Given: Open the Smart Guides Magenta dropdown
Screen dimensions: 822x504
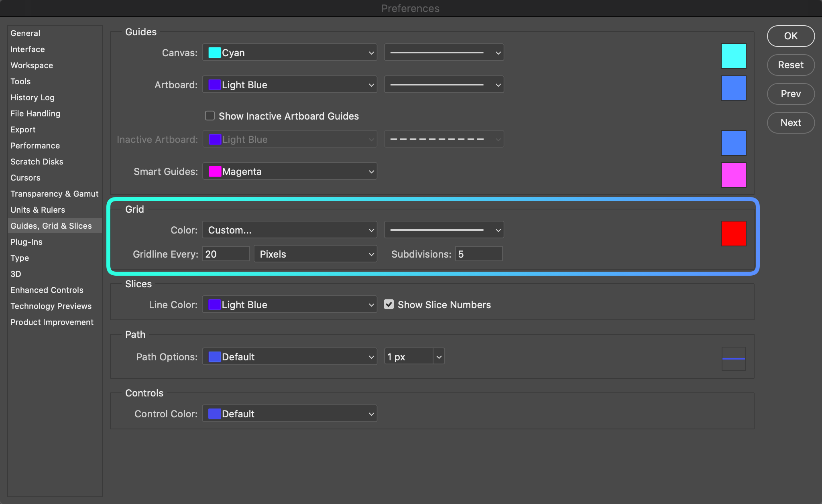Looking at the screenshot, I should click(289, 171).
